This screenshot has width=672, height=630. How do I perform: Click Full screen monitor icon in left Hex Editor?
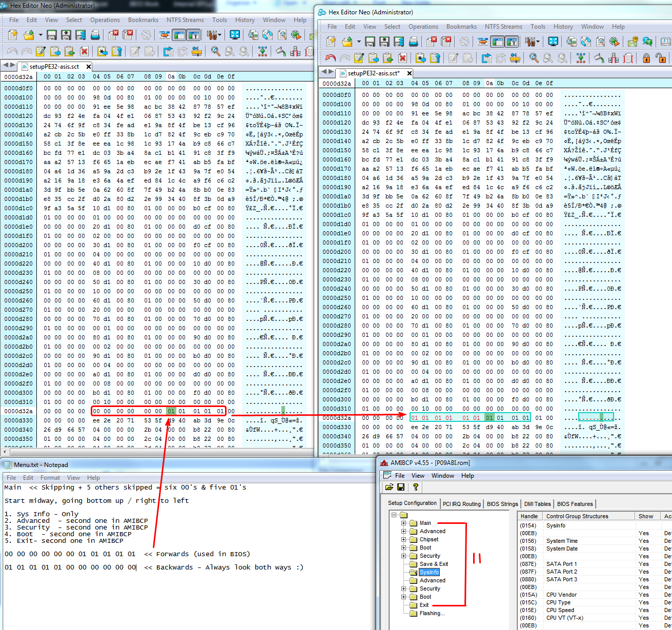click(235, 35)
